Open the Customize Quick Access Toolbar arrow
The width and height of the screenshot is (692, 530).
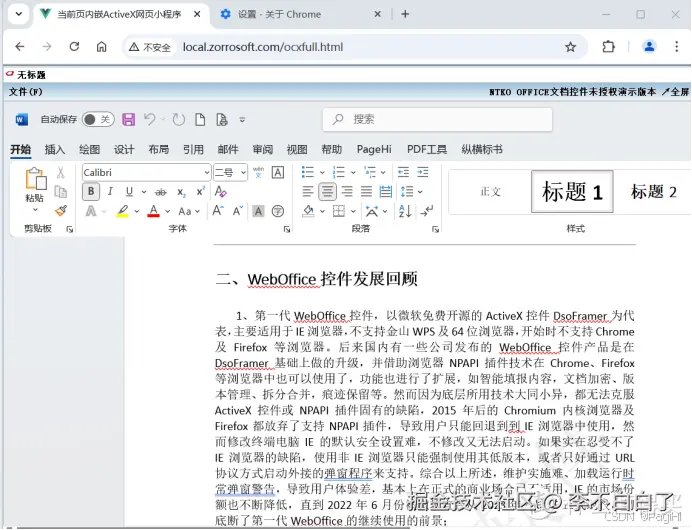pyautogui.click(x=242, y=120)
